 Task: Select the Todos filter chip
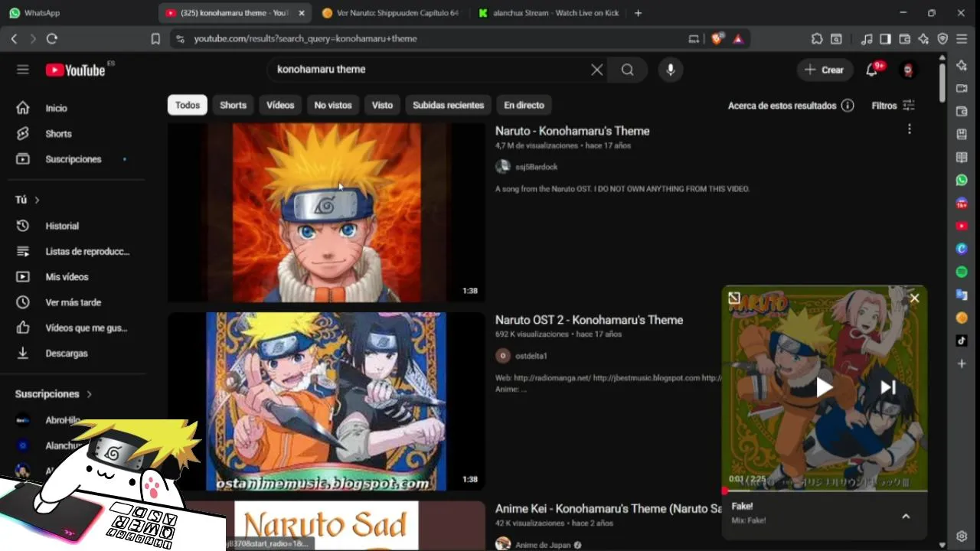(x=188, y=105)
